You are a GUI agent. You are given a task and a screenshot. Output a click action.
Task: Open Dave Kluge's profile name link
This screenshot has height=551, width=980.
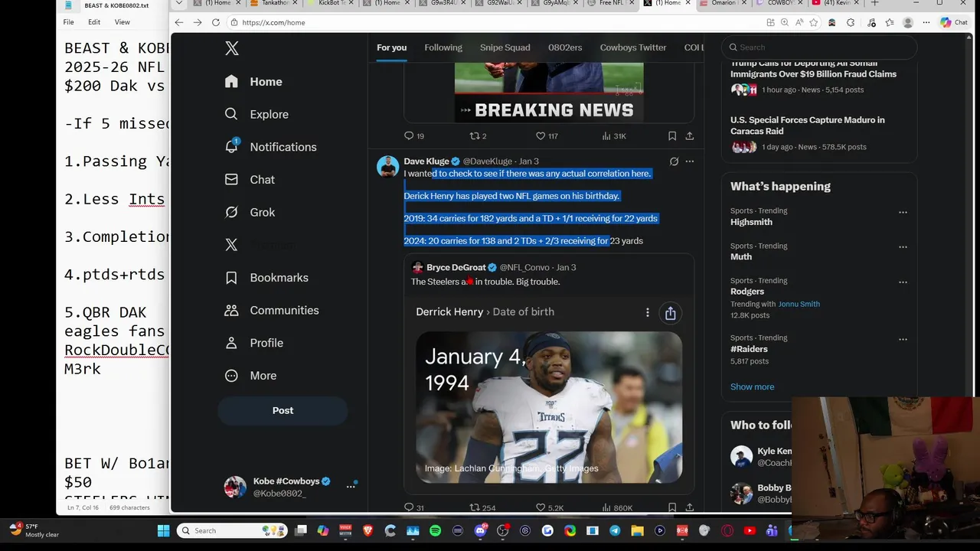(x=426, y=161)
